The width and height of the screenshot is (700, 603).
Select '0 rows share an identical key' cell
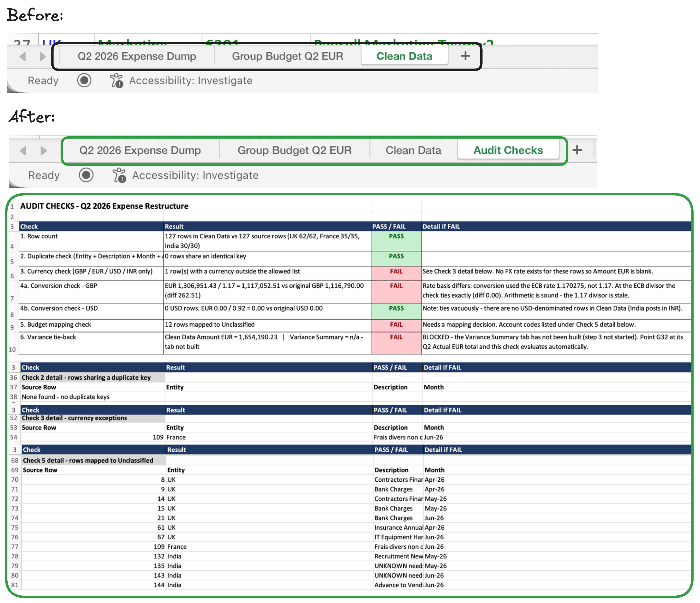click(x=267, y=258)
